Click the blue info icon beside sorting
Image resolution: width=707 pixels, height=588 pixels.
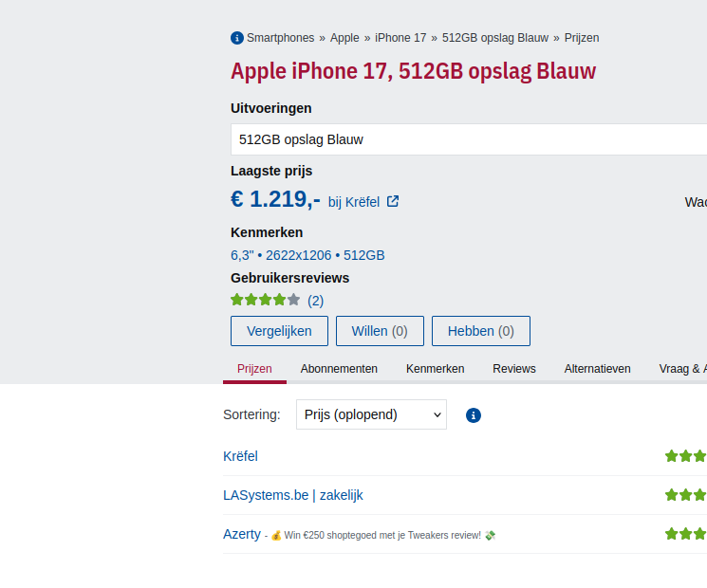tap(474, 415)
